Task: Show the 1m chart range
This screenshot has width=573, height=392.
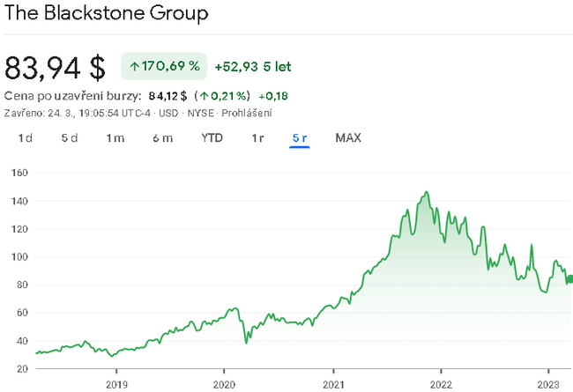Action: [x=115, y=138]
